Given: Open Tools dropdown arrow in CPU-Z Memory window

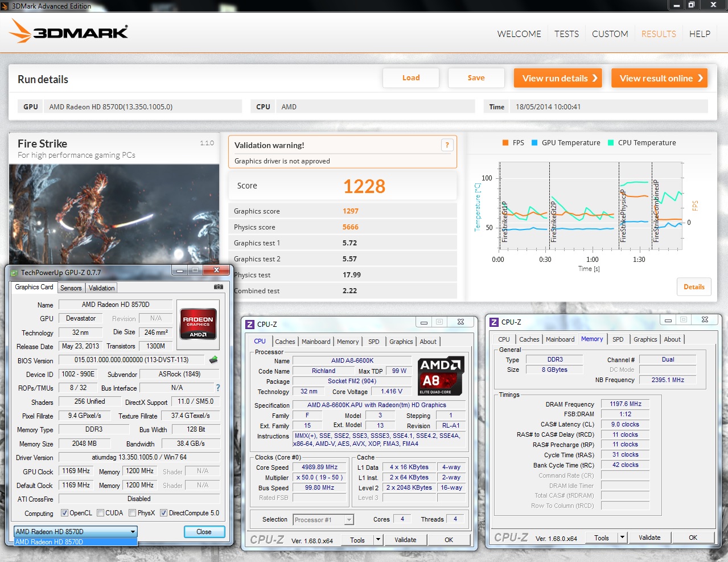Looking at the screenshot, I should coord(622,538).
